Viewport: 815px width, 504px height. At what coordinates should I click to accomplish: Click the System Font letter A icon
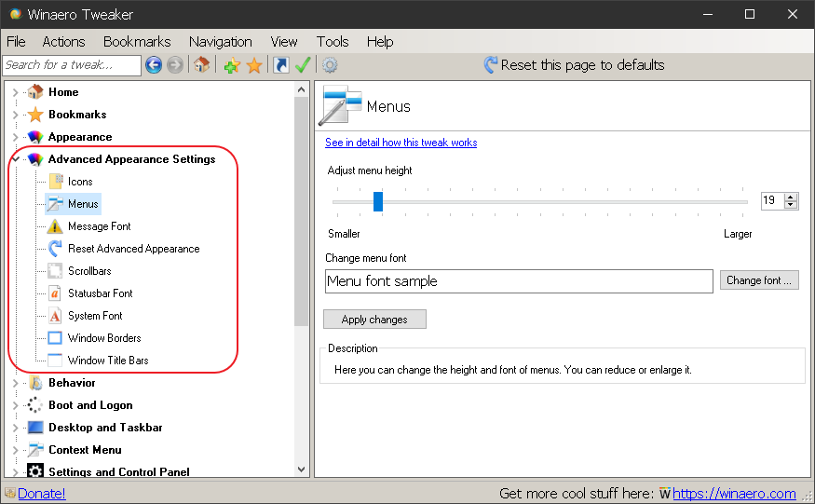[x=55, y=316]
